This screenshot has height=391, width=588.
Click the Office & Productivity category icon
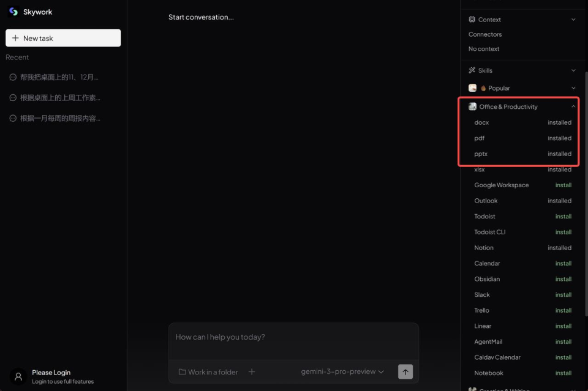472,106
